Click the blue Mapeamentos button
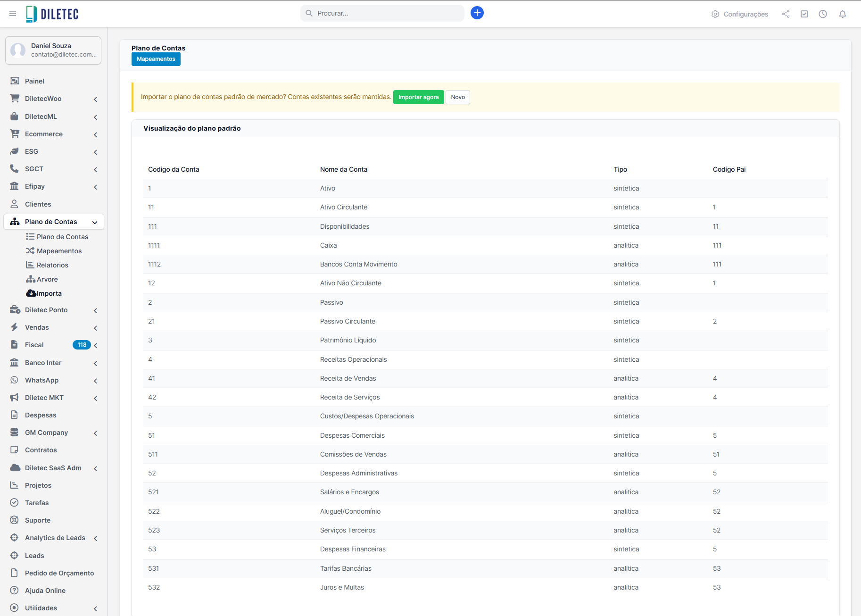This screenshot has width=861, height=616. (156, 59)
